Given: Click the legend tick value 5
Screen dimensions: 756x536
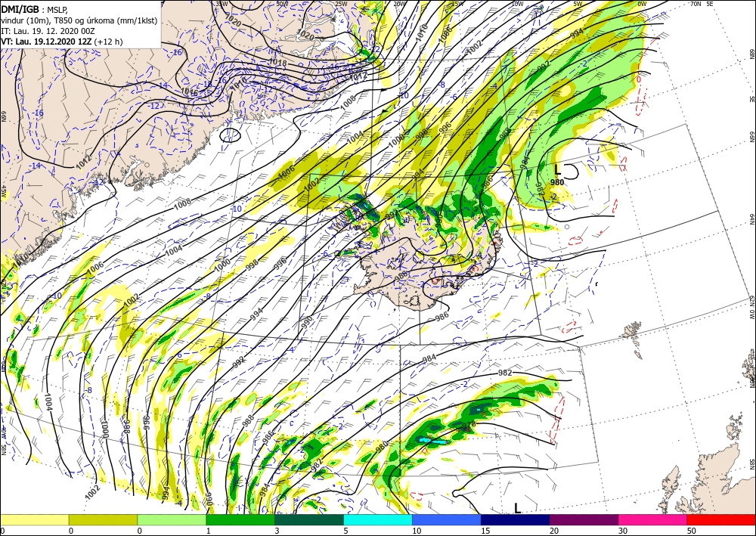Looking at the screenshot, I should (345, 531).
